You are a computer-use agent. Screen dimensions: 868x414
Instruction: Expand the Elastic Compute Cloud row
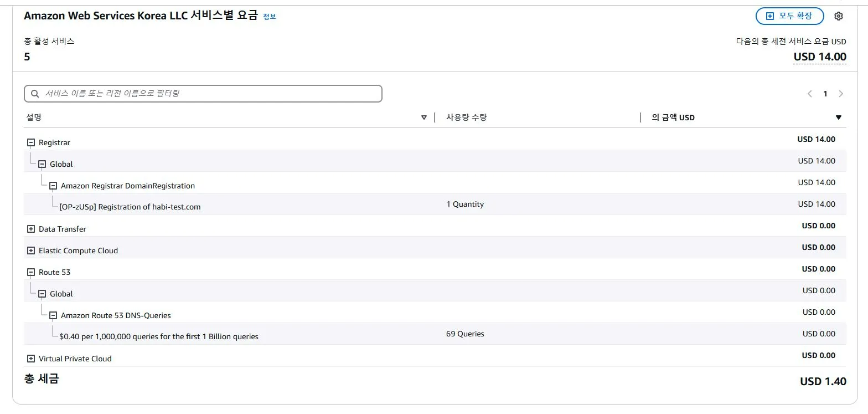(x=31, y=251)
